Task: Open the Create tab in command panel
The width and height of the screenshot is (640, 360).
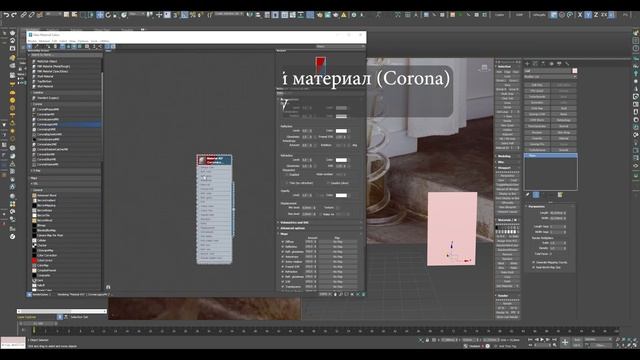Action: tap(527, 64)
